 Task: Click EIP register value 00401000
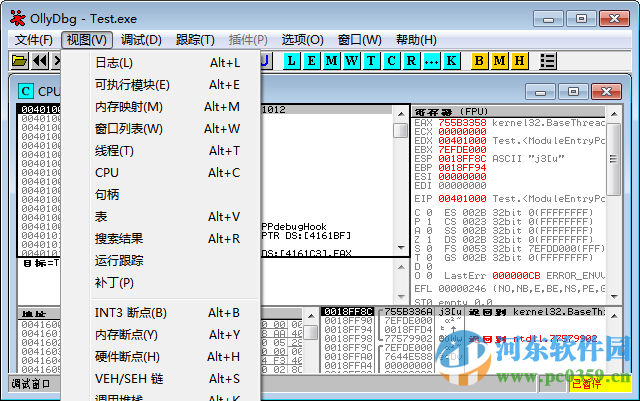(462, 199)
